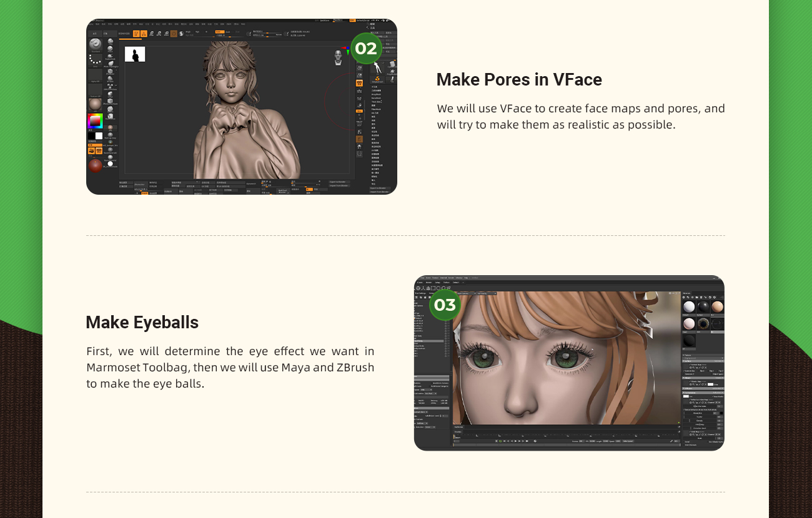Click the Alpha Off slot in ZBrush
The height and width of the screenshot is (518, 812).
coord(95,76)
